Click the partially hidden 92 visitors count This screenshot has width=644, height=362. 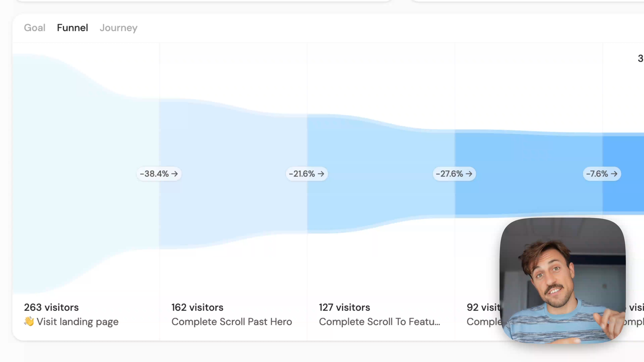(x=483, y=307)
